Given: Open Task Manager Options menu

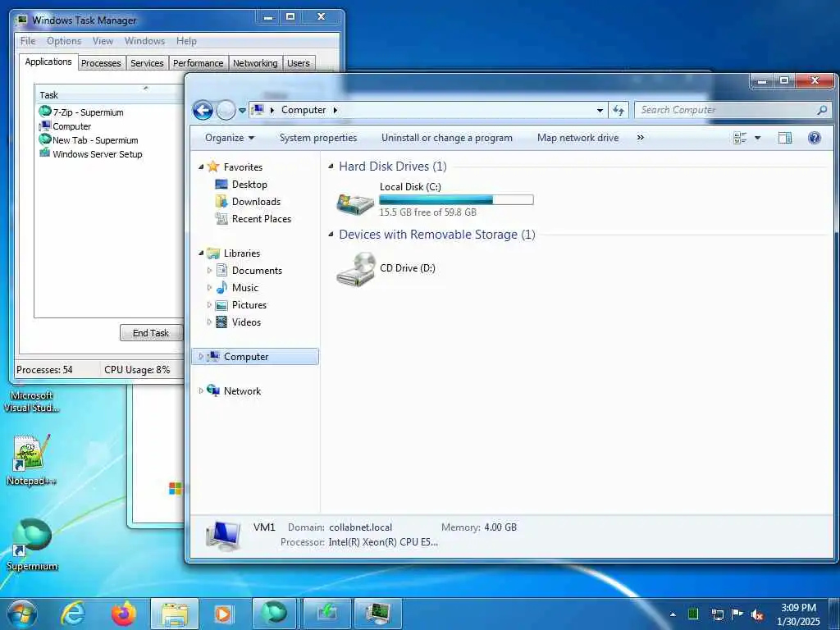Looking at the screenshot, I should click(x=64, y=41).
